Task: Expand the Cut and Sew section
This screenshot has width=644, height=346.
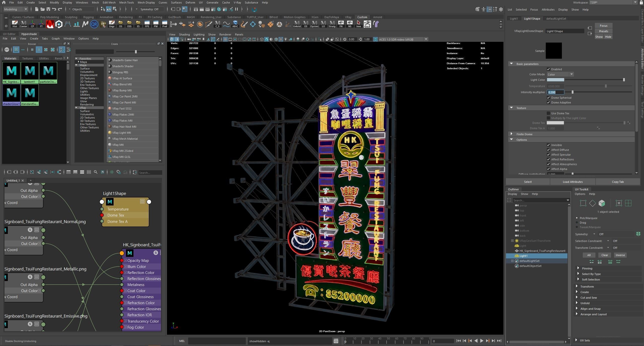Action: [577, 297]
